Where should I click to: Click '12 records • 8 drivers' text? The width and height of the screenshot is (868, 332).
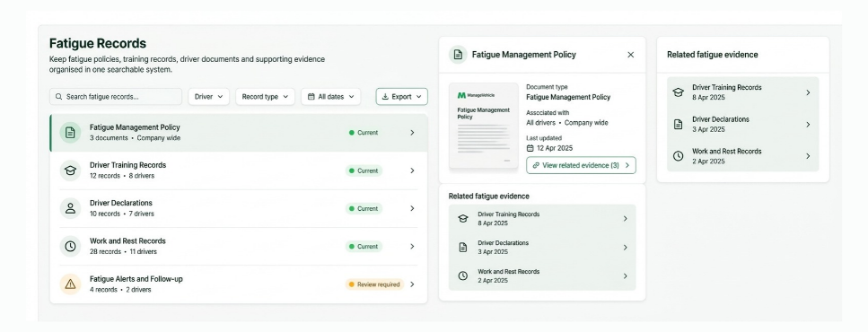(122, 176)
